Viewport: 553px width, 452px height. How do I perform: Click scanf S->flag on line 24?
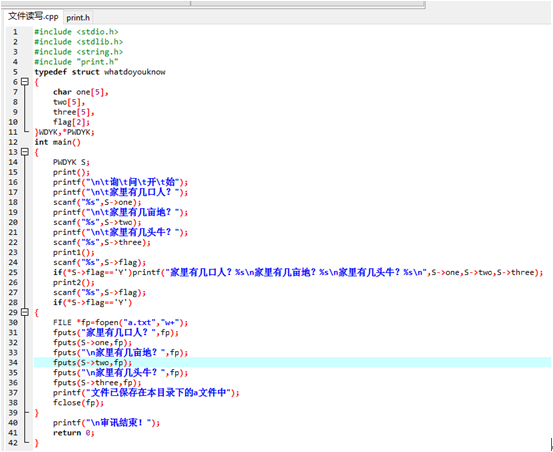[99, 262]
